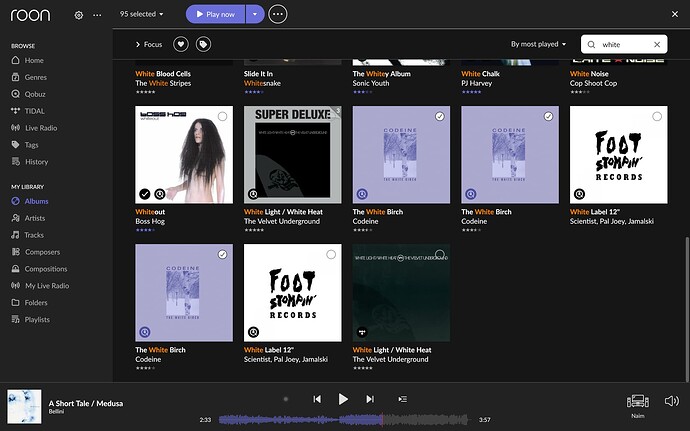Click the TIDAL icon in sidebar
The height and width of the screenshot is (431, 690).
tap(15, 111)
